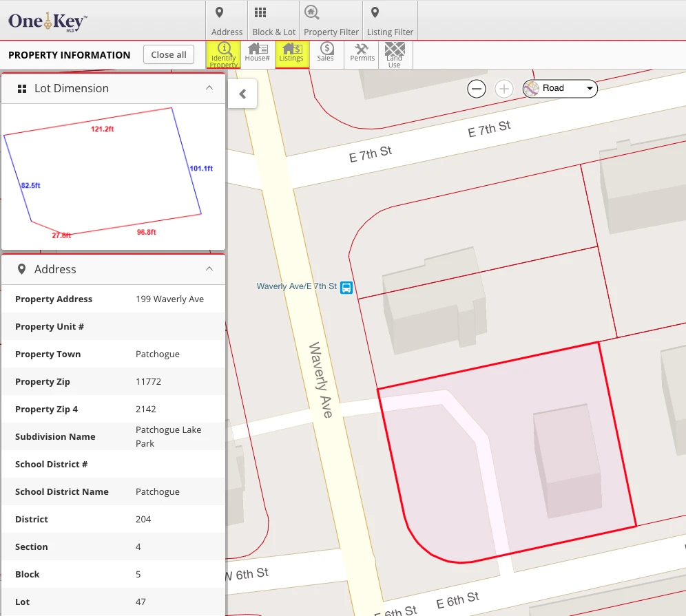Screen dimensions: 686x616
Task: Open the Property Filter tab
Action: (331, 20)
